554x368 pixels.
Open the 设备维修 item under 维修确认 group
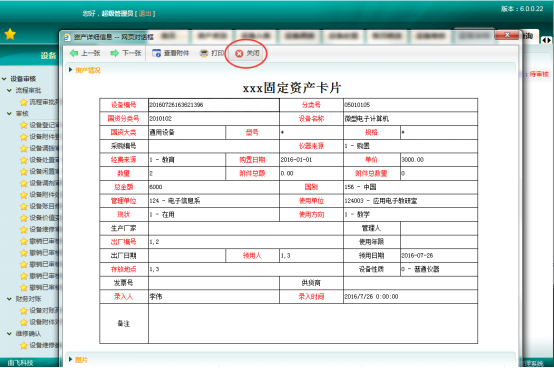tap(44, 345)
